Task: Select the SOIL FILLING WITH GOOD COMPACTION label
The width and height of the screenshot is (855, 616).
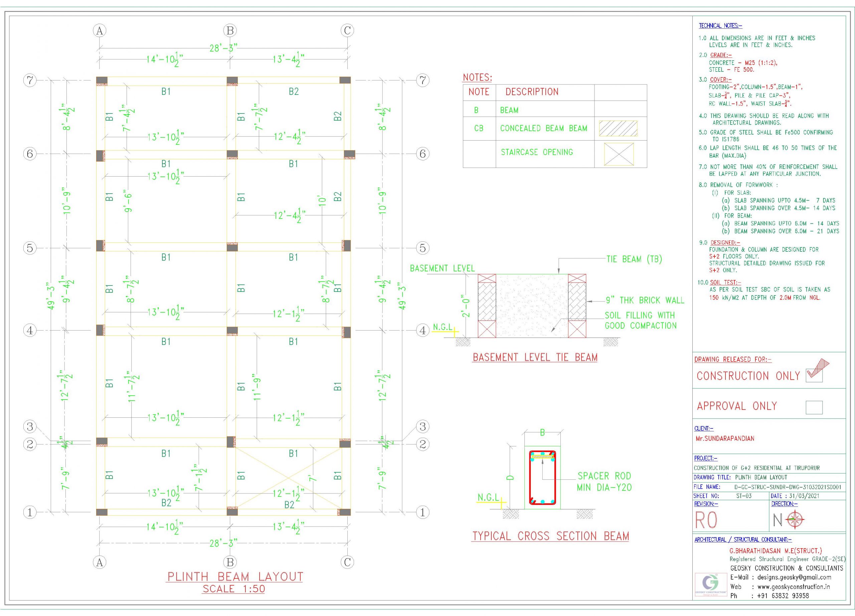Action: point(641,321)
